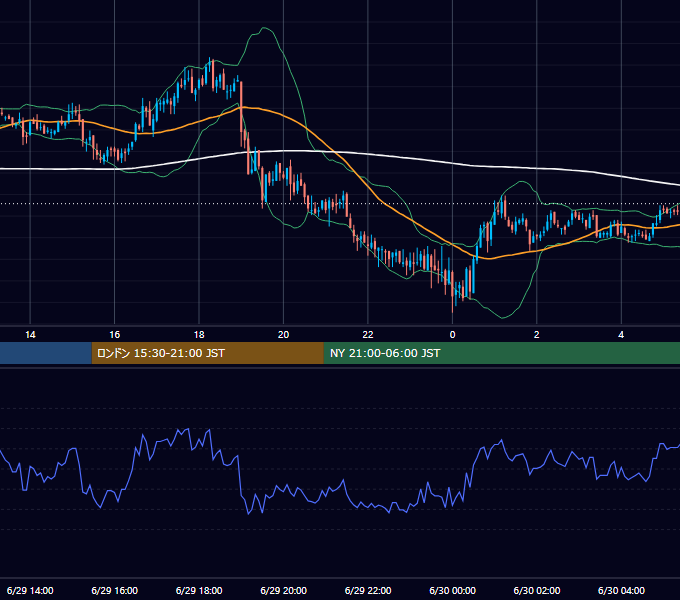Click the 6/29 16:00 date label
Image resolution: width=680 pixels, height=600 pixels.
pyautogui.click(x=114, y=590)
